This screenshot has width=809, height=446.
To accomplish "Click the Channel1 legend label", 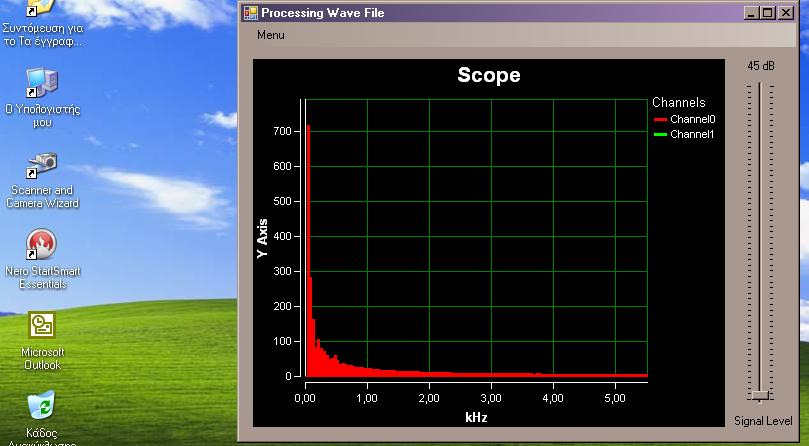I will (692, 134).
